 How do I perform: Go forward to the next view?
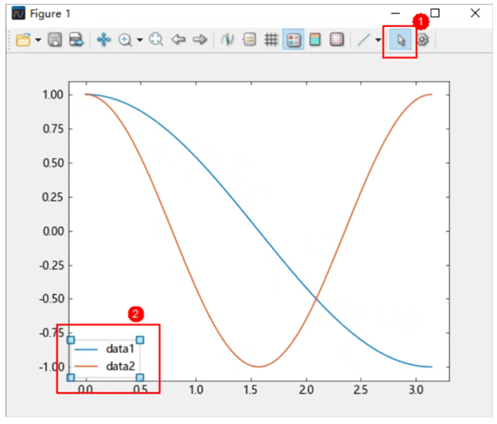(200, 40)
